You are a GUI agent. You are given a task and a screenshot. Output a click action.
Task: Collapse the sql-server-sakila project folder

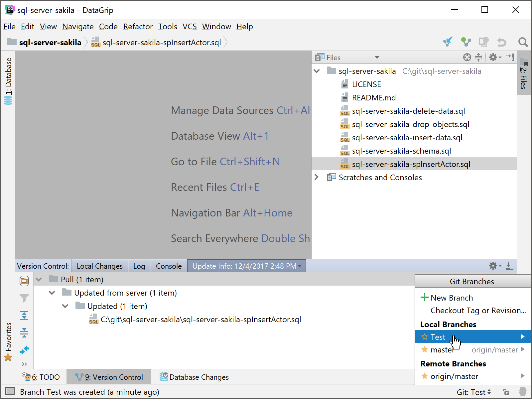pos(317,71)
